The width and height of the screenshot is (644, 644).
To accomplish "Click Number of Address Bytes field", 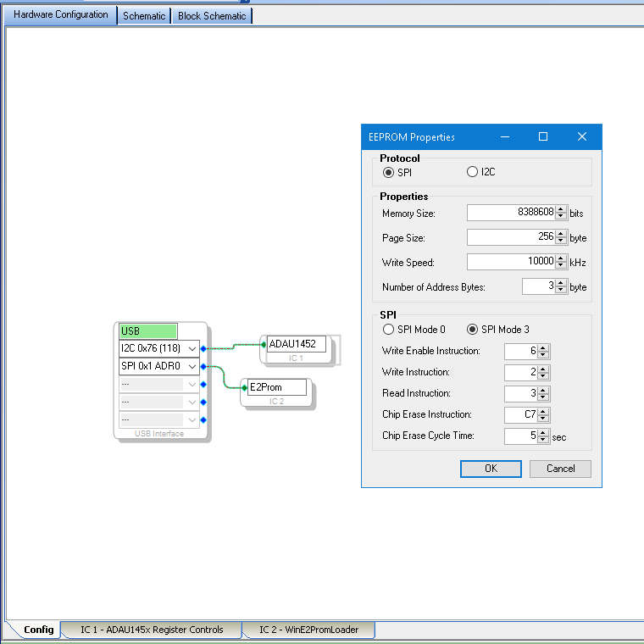I will coord(539,286).
